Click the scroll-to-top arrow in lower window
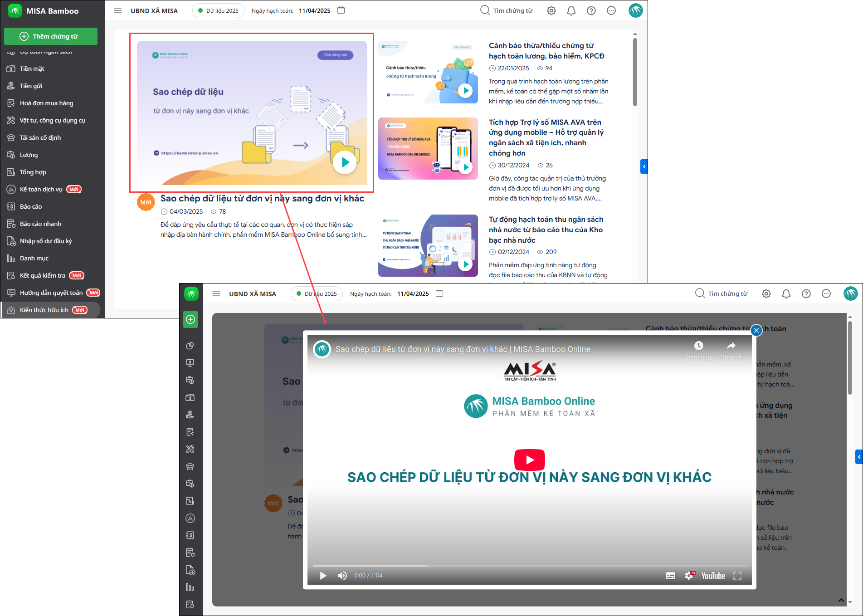Viewport: 863px width, 616px height. tap(841, 600)
